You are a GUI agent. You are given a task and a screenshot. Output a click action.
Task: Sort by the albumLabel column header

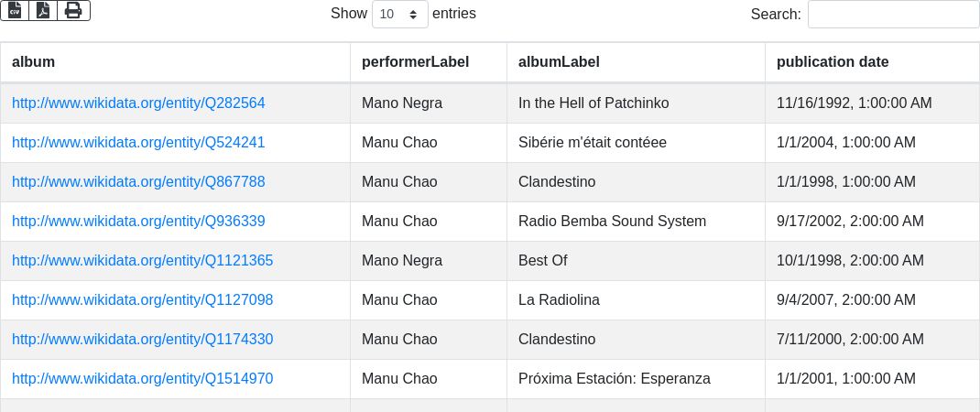pos(559,62)
